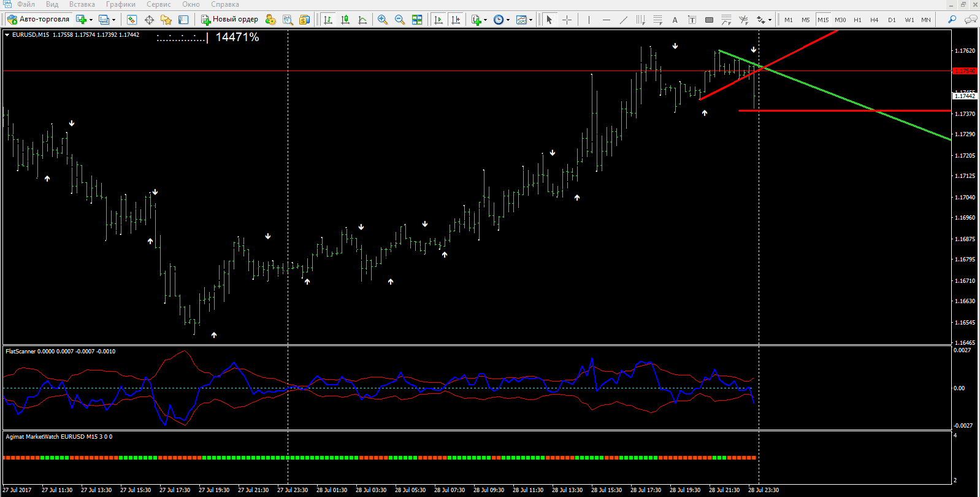The image size is (980, 497).
Task: Select the trendline drawing tool
Action: pos(623,20)
